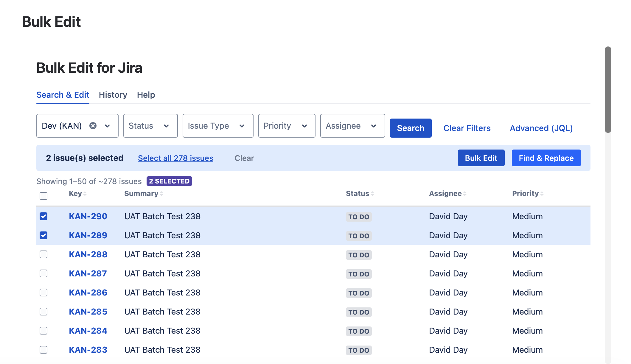This screenshot has width=631, height=364.
Task: Click Clear Filters
Action: 467,128
